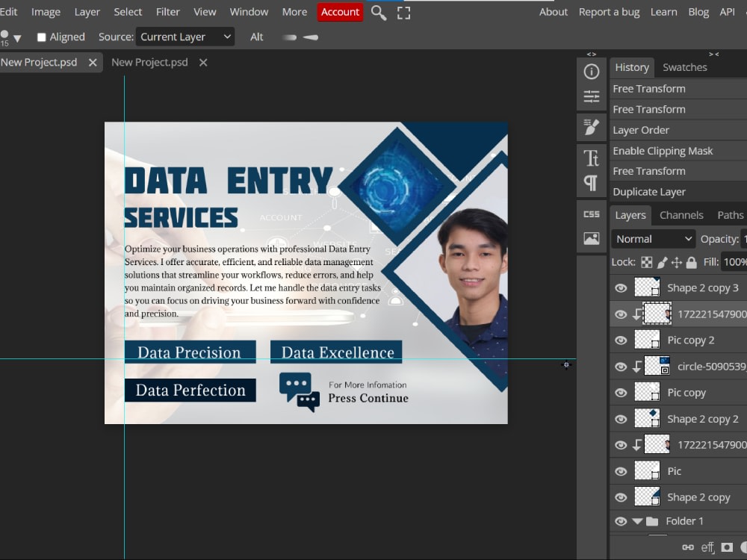Click the panel collapse arrows at top right
747x560 pixels.
(713, 54)
